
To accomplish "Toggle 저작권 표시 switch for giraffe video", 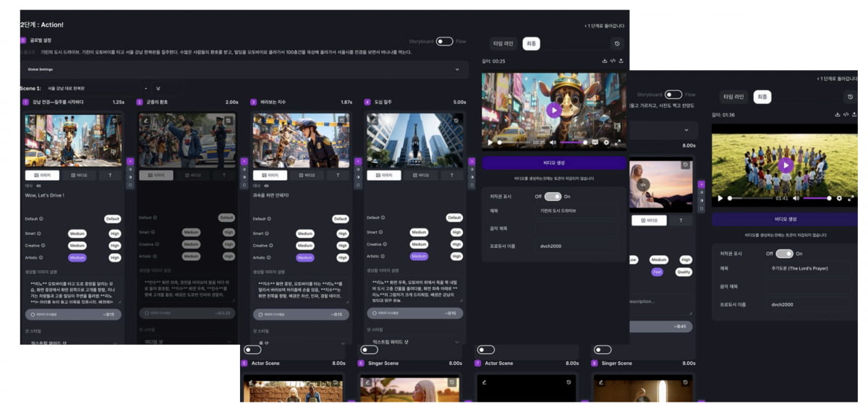I will [553, 197].
